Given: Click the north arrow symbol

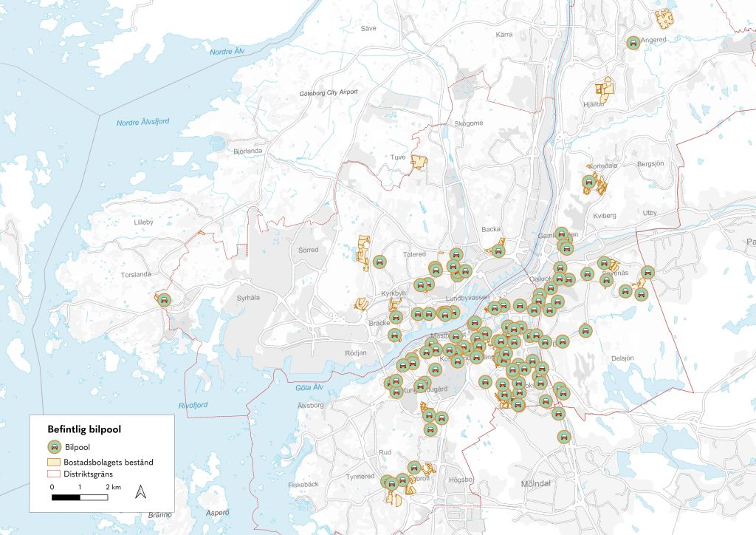Looking at the screenshot, I should [140, 491].
